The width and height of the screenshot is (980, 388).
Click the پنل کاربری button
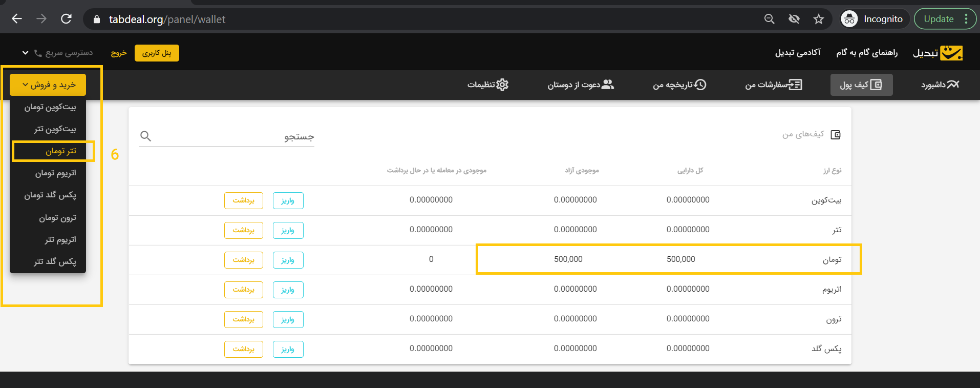(157, 53)
